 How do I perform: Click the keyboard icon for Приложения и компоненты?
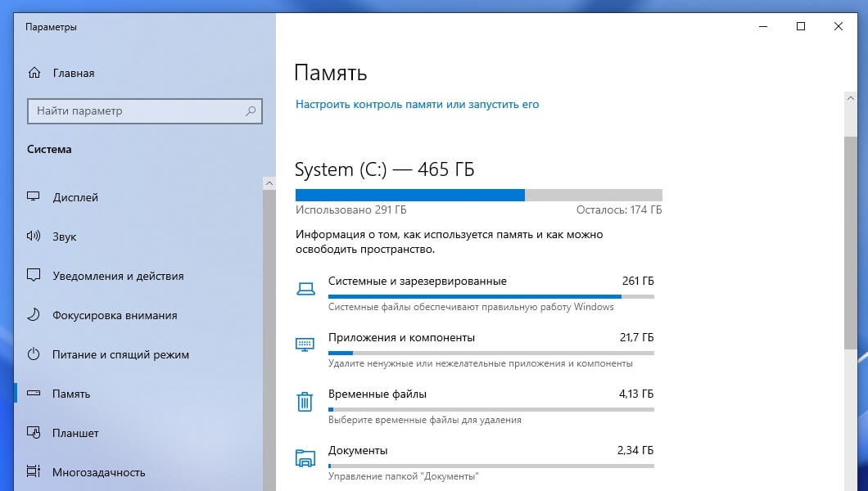tap(305, 345)
